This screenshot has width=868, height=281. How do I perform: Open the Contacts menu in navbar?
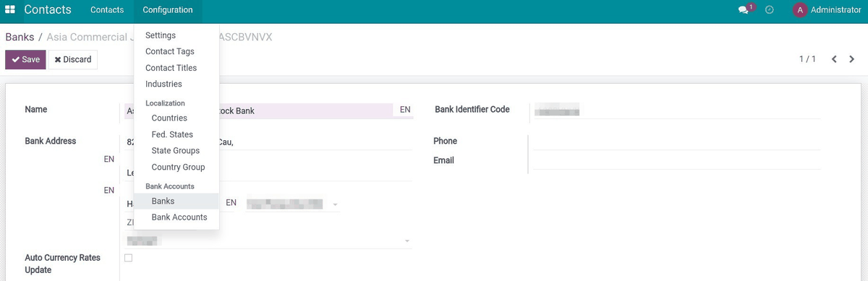107,10
